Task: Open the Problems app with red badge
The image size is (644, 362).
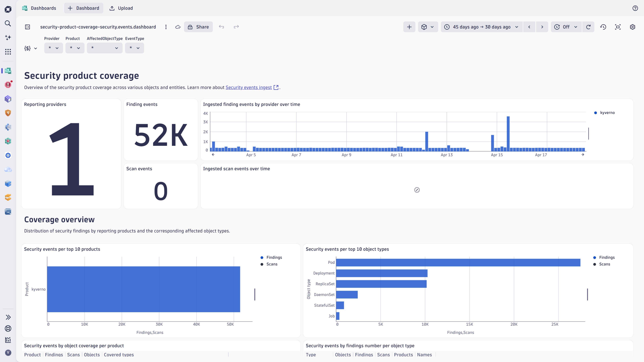Action: [8, 85]
